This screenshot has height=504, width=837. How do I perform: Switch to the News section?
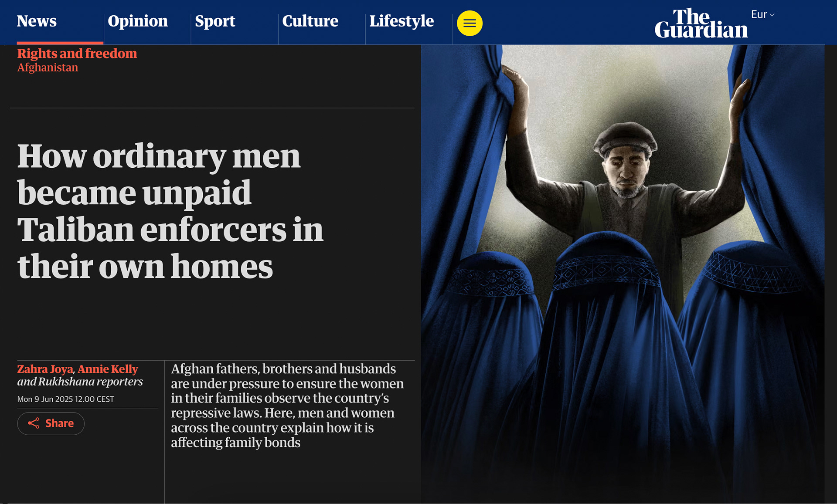pyautogui.click(x=37, y=21)
